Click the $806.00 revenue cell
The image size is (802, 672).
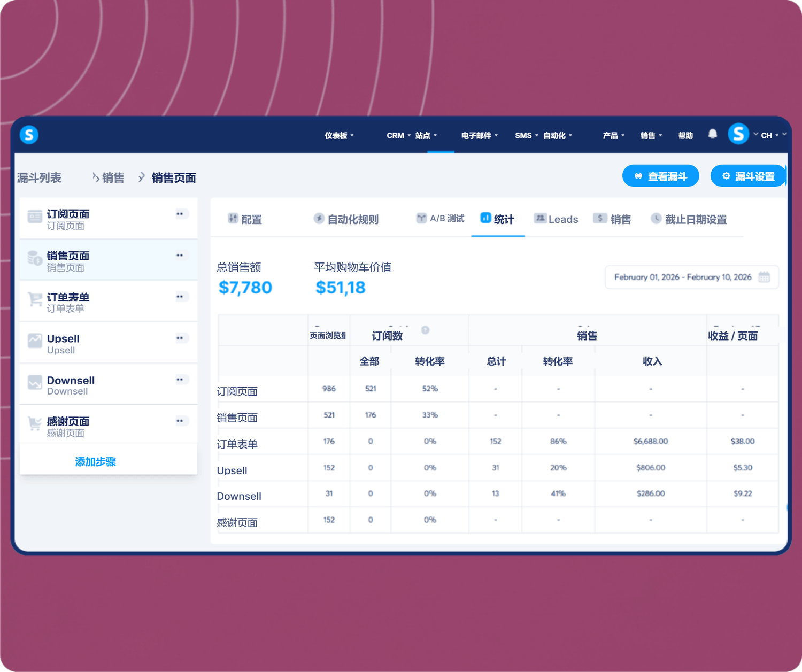point(651,467)
